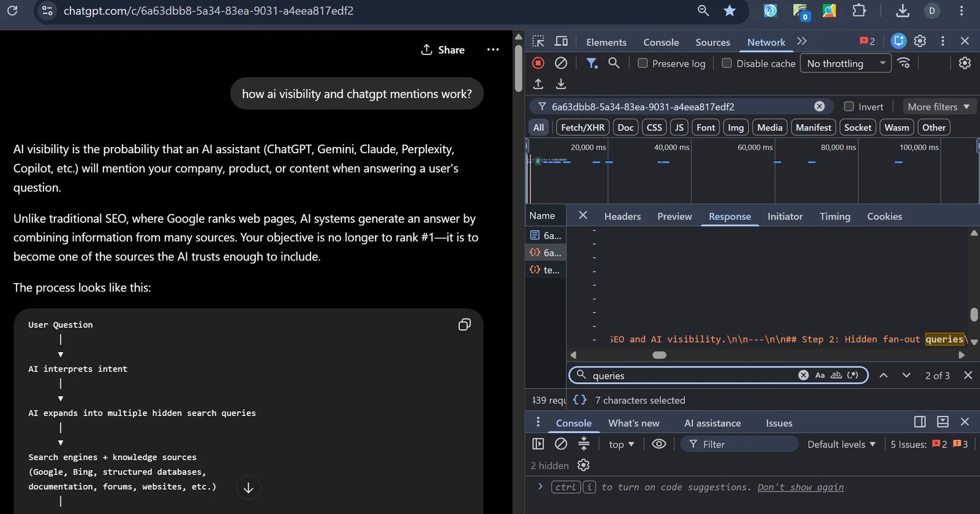Screen dimensions: 980x514
Task: Open the browser Extensions puzzle icon
Action: [x=859, y=10]
